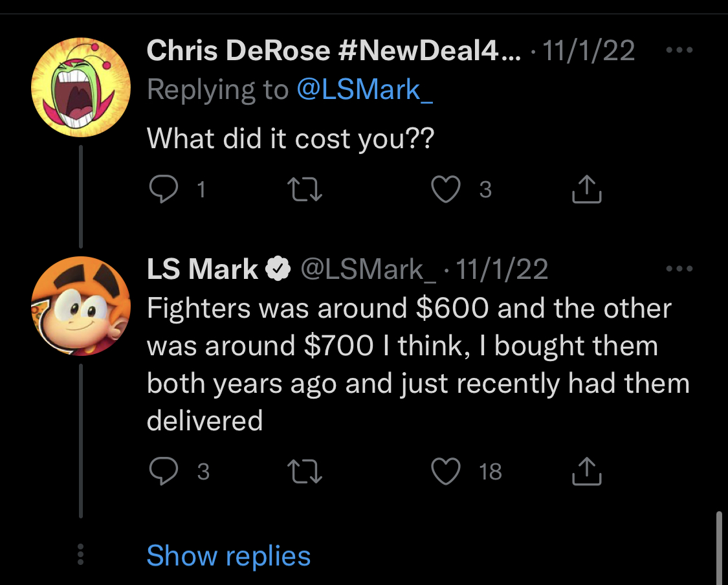
Task: Reply to Chris DeRose's tweet
Action: pyautogui.click(x=164, y=189)
